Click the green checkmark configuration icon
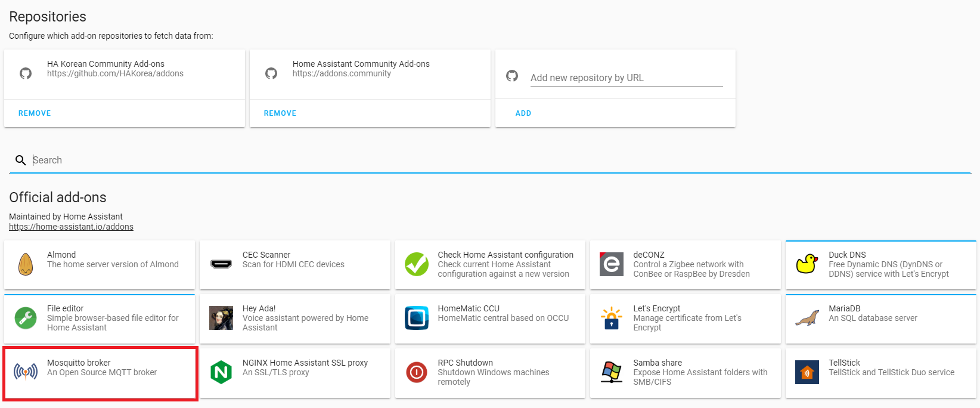The width and height of the screenshot is (980, 408). (x=417, y=264)
